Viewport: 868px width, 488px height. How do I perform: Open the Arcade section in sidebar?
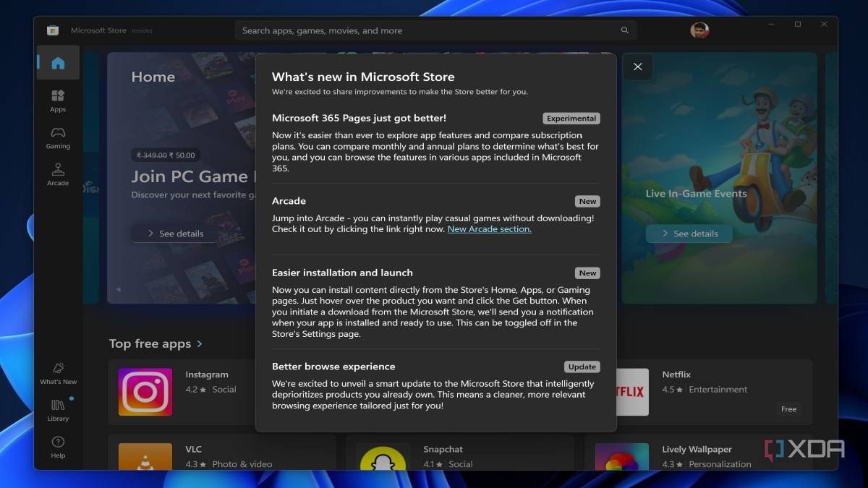click(x=58, y=174)
